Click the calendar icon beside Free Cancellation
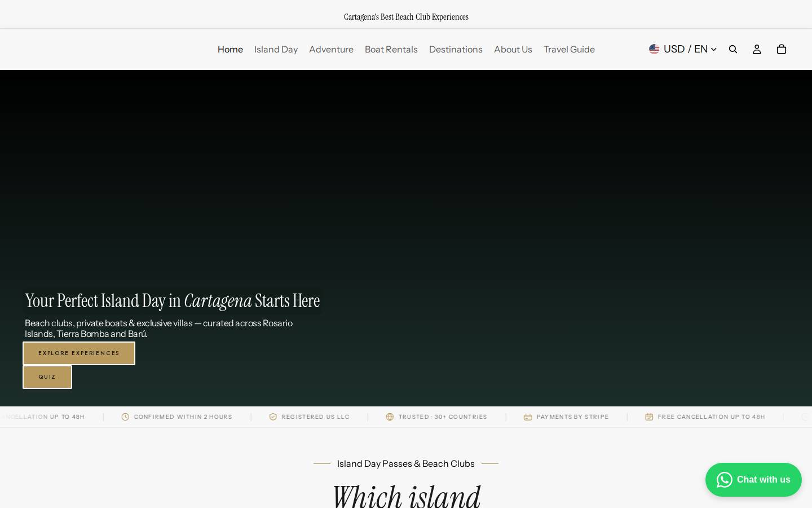Screen dimensions: 812x508 (x=649, y=417)
